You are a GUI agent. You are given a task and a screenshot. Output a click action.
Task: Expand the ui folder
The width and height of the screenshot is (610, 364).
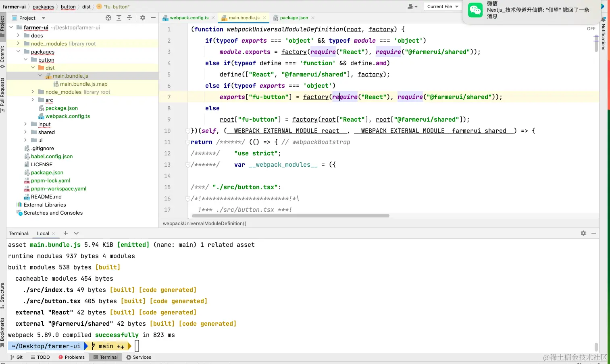(26, 140)
